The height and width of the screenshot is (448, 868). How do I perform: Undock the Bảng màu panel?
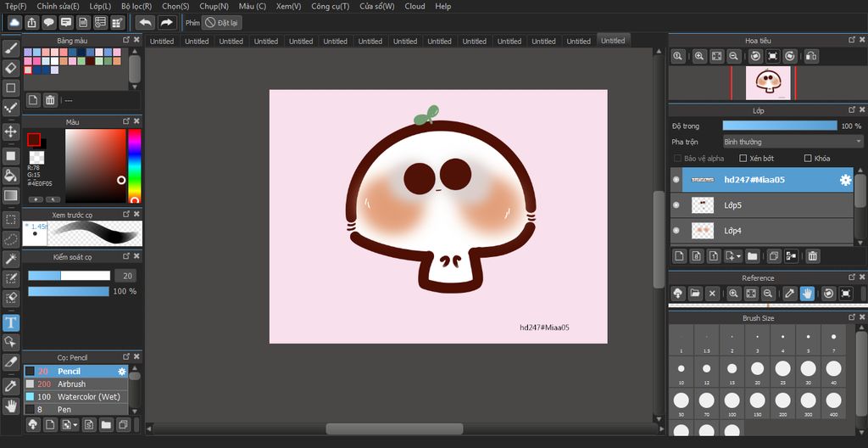[x=126, y=40]
